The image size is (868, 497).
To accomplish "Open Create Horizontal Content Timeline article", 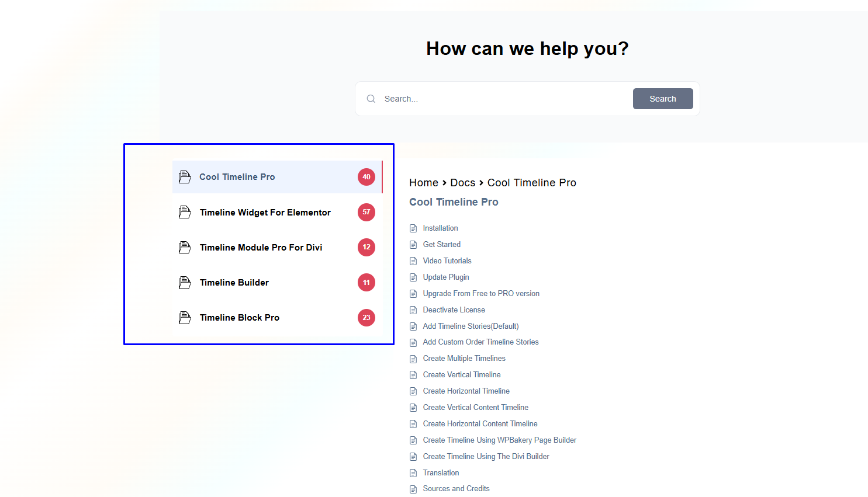I will tap(480, 424).
